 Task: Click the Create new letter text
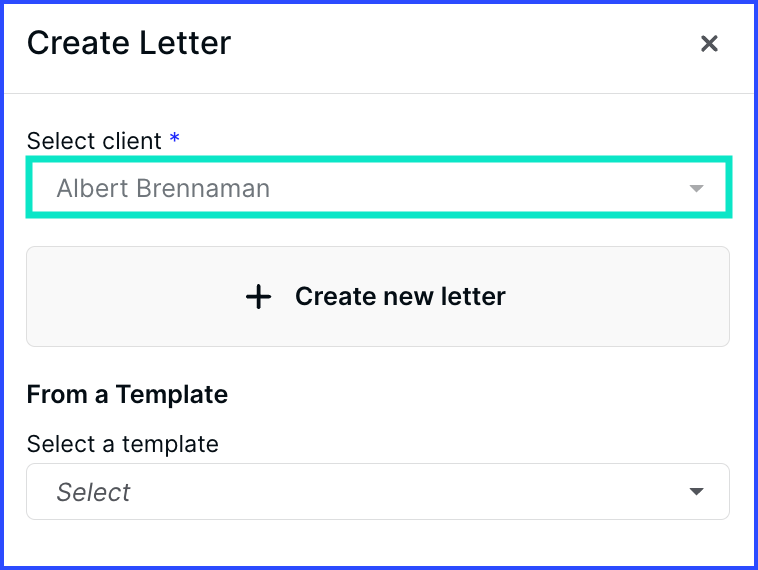click(400, 296)
